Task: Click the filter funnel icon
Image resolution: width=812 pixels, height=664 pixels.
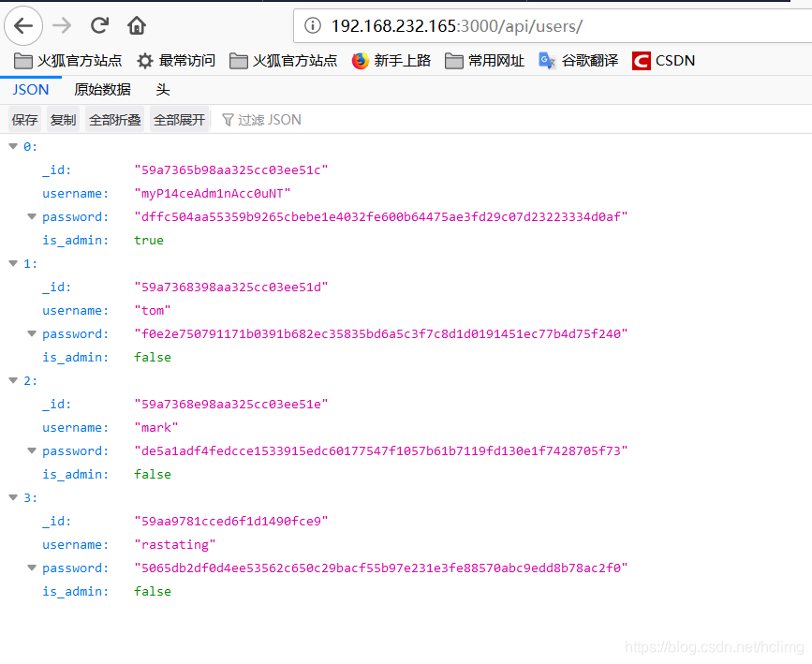Action: tap(228, 120)
